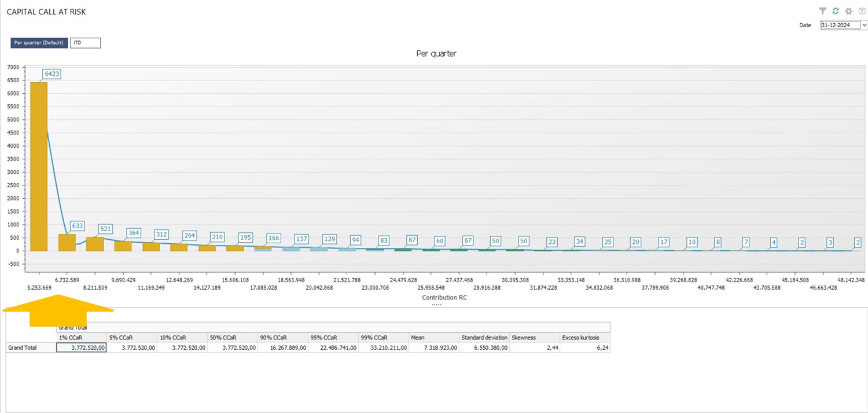This screenshot has height=413, width=868.
Task: Click the export panel icon
Action: (862, 11)
